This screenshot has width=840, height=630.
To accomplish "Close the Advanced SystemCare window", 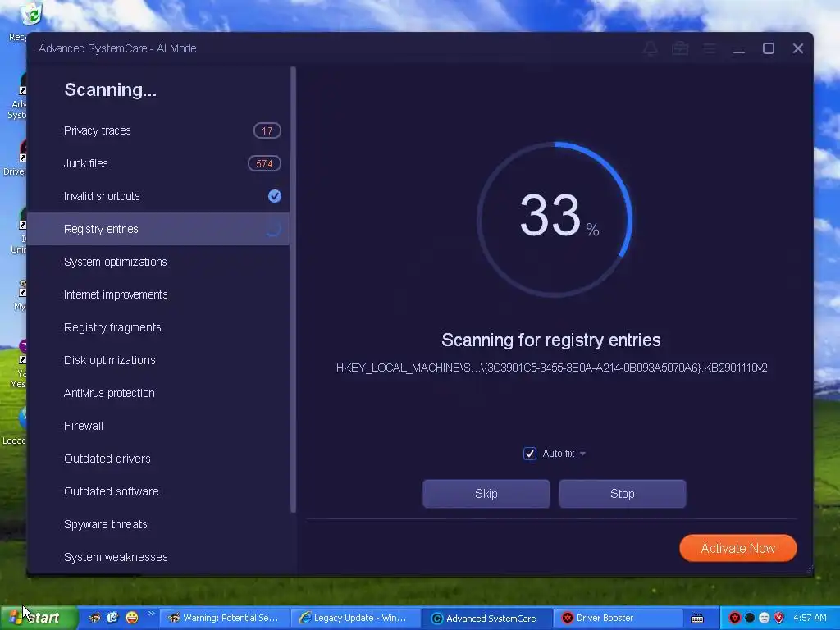I will point(797,48).
